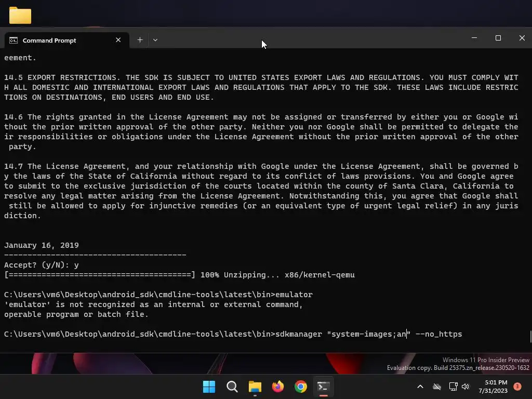Click 'operable program or batch file.' text

76,314
